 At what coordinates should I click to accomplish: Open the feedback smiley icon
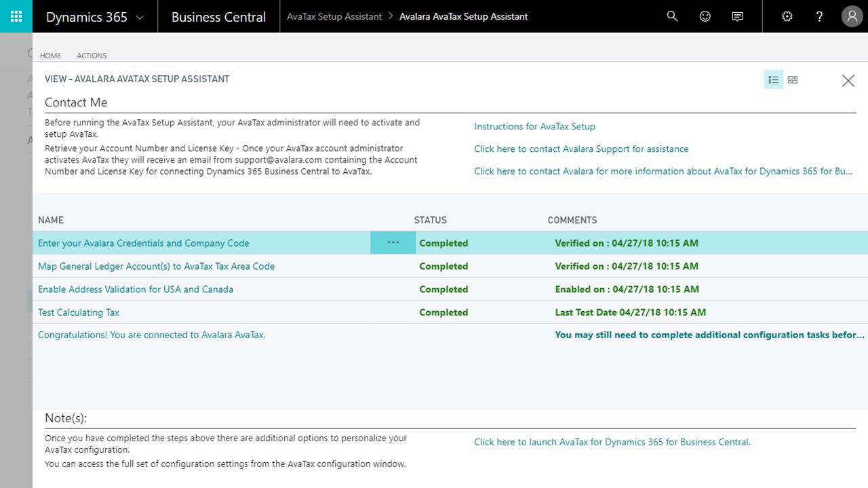point(705,16)
